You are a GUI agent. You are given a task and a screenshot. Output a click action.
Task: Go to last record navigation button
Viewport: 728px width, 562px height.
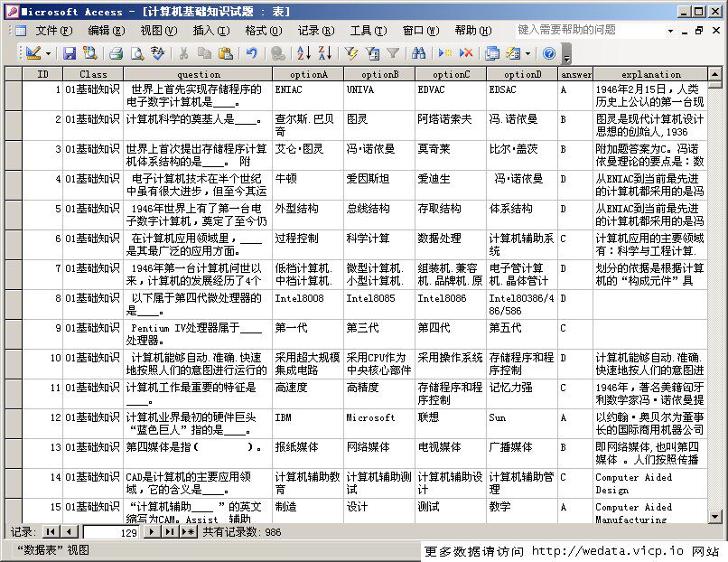click(x=170, y=531)
